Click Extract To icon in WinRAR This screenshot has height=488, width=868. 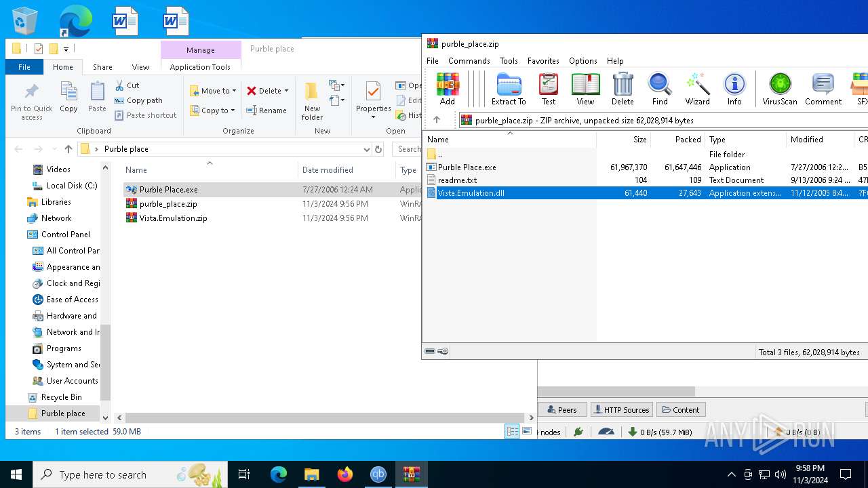coord(509,89)
